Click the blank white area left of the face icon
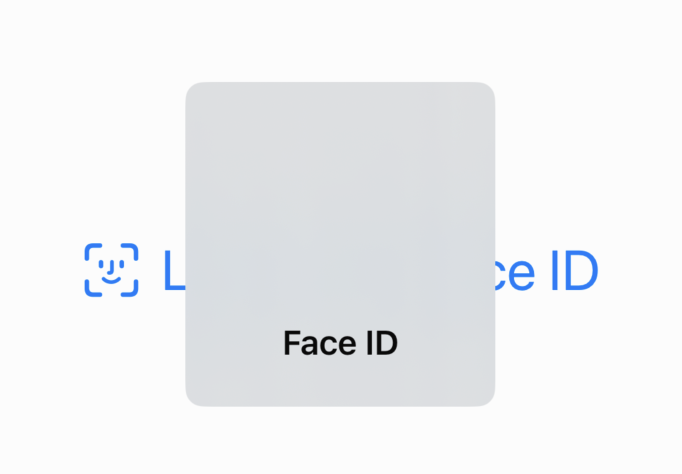This screenshot has width=682, height=474. 40,269
